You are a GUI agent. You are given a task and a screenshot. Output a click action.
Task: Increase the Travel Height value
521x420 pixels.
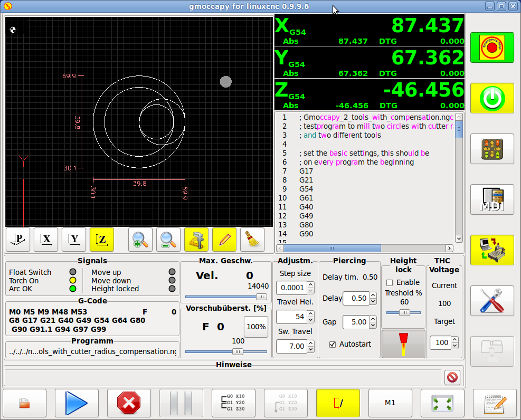coord(310,313)
